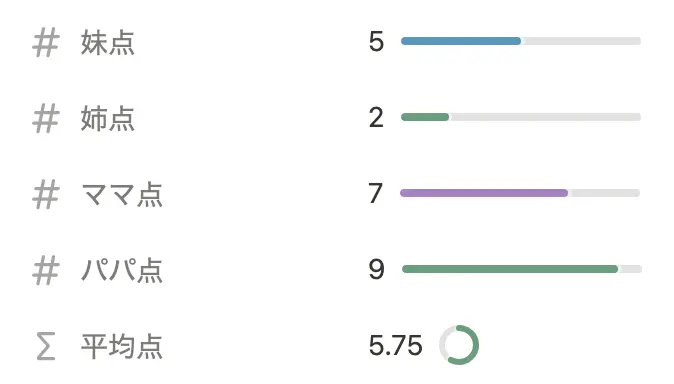Screen dimensions: 674x384
Task: Click the number icon beside 妹点
Action: click(x=46, y=43)
